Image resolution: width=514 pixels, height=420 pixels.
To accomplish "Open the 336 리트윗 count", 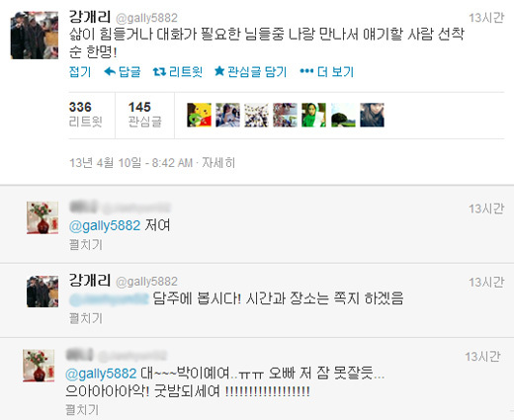I will tap(86, 114).
